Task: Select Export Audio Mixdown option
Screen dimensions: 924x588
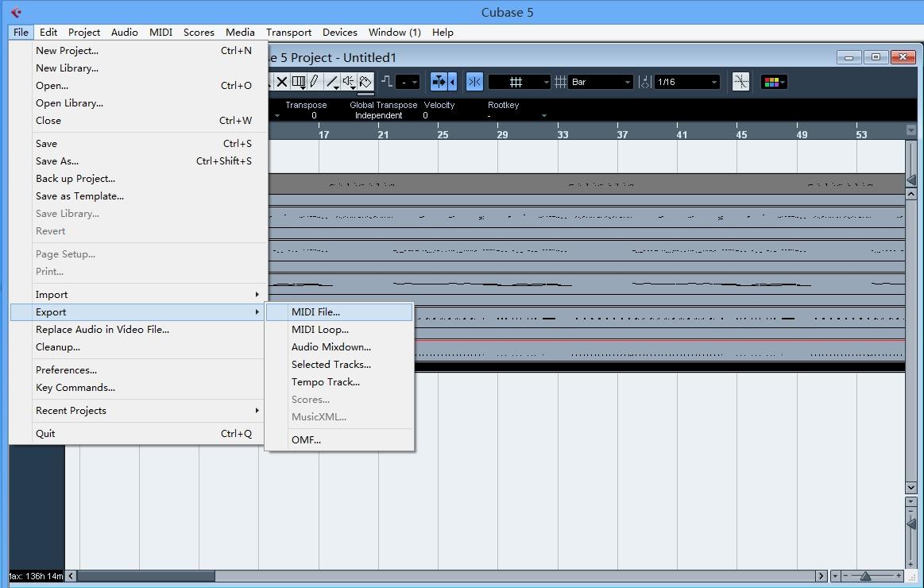Action: point(339,347)
